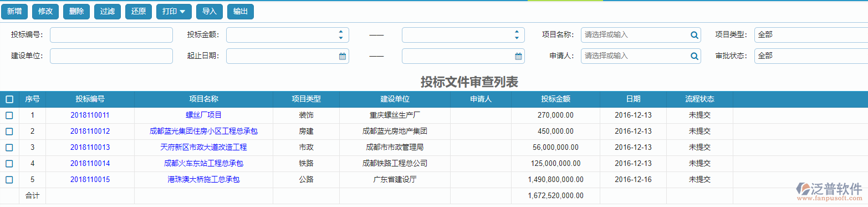868x207 pixels.
Task: Click amount 56,000,000.00
Action: (555, 148)
